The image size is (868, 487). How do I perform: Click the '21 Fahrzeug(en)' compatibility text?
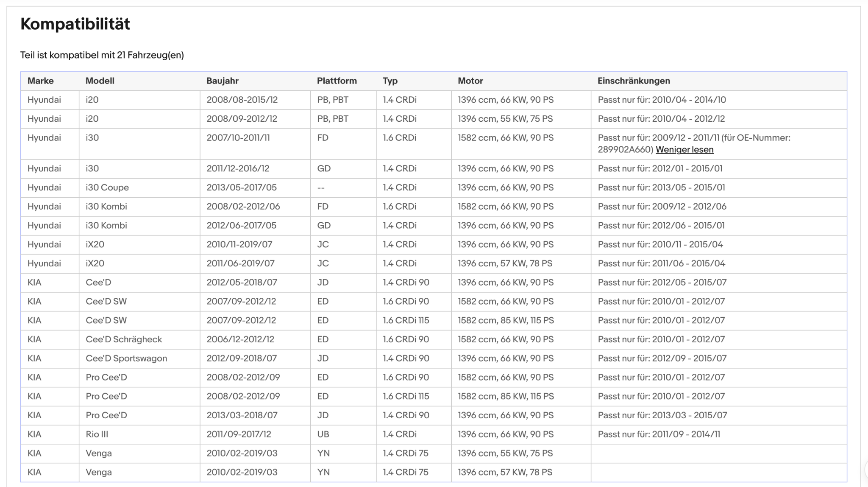pos(150,55)
